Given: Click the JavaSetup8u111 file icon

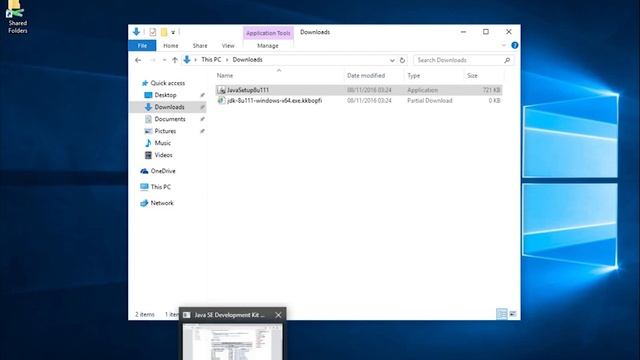Looking at the screenshot, I should [x=221, y=90].
